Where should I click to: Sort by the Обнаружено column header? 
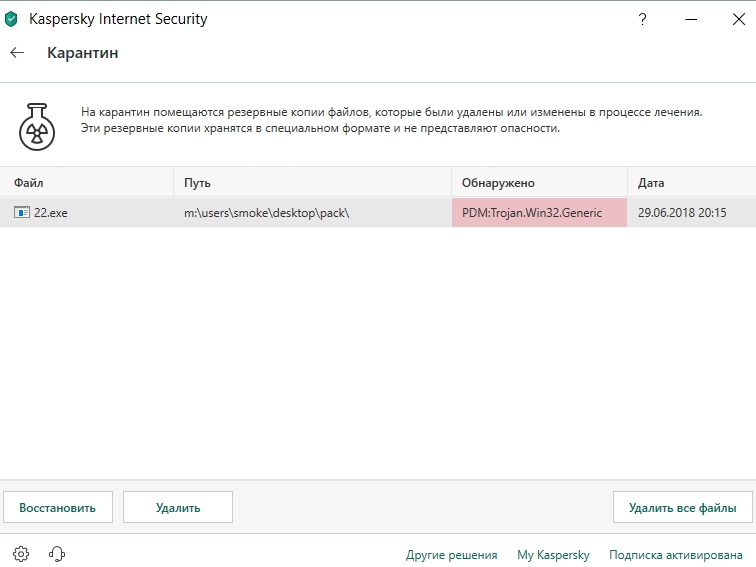click(x=498, y=183)
